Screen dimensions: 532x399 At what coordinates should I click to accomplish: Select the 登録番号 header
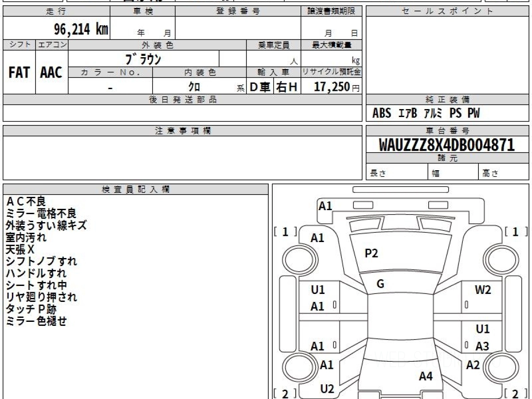click(x=238, y=12)
